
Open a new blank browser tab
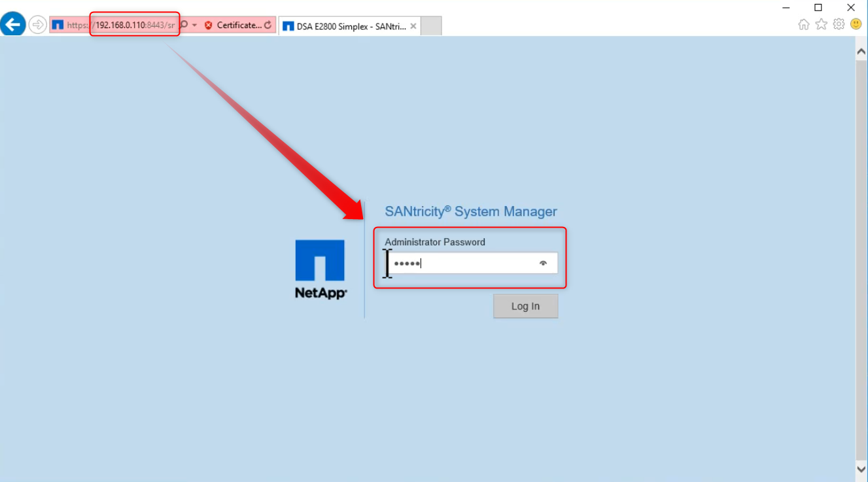tap(431, 26)
